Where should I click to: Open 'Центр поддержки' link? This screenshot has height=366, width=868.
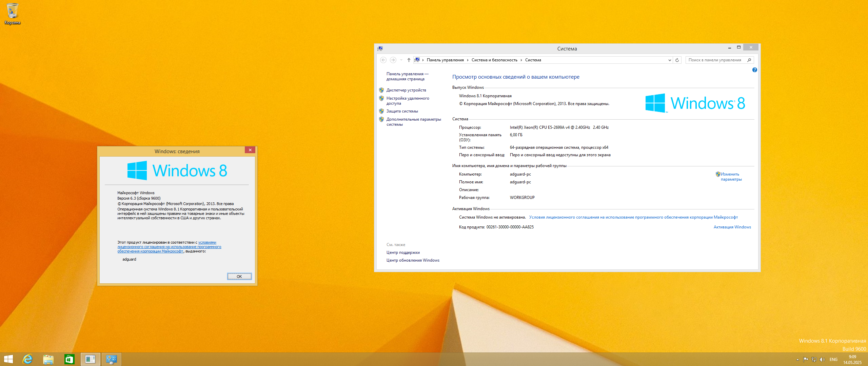403,252
